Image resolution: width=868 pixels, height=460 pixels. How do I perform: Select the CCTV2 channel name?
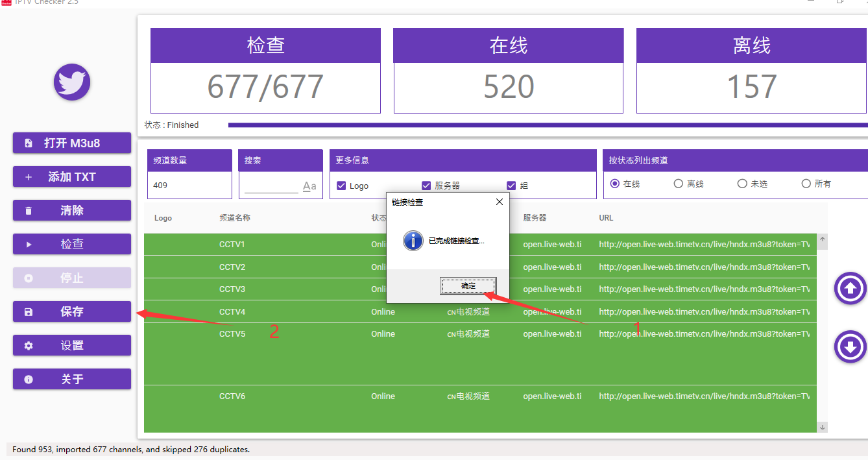(232, 267)
